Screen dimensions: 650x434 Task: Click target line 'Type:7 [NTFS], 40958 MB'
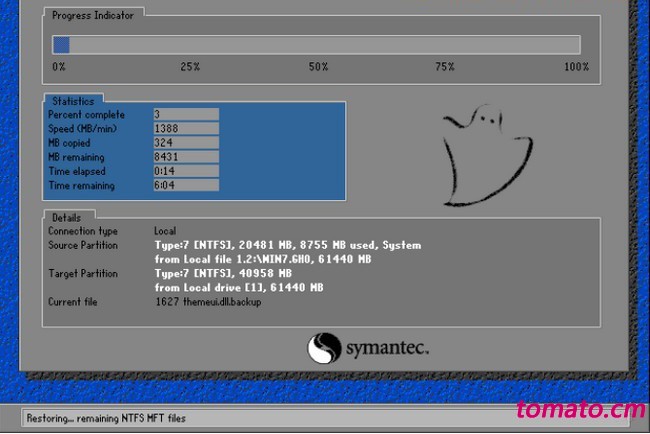[223, 274]
